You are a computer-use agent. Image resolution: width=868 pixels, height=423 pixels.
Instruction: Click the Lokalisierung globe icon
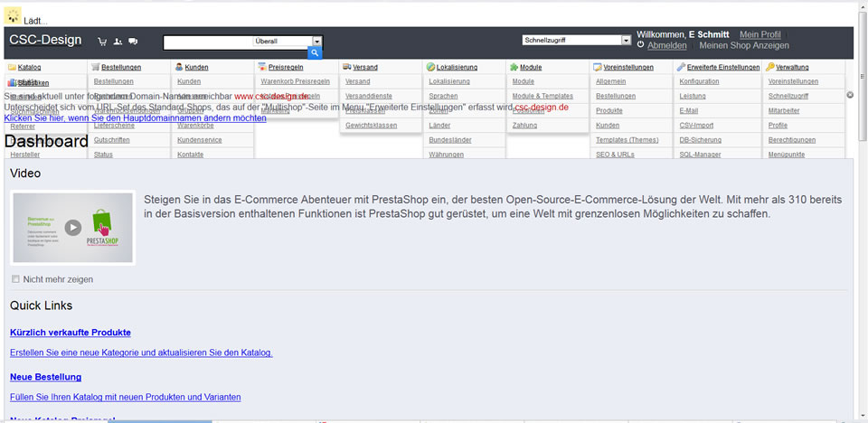click(430, 67)
